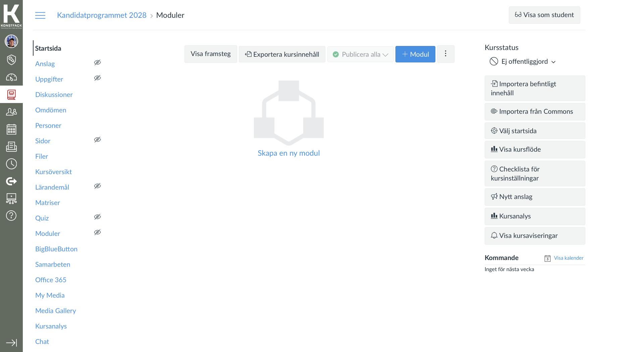Viewport: 644px width, 352px height.
Task: Follow the Kandidatprogrammet 2028 breadcrumb link
Action: point(102,15)
